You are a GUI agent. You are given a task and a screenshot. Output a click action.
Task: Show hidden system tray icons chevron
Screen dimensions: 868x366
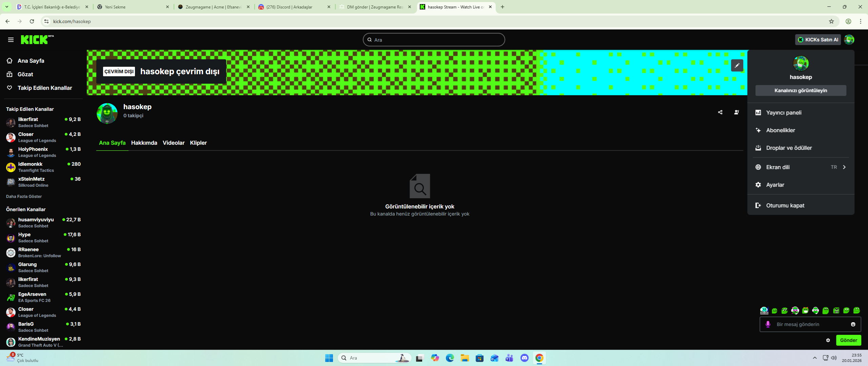tap(815, 358)
